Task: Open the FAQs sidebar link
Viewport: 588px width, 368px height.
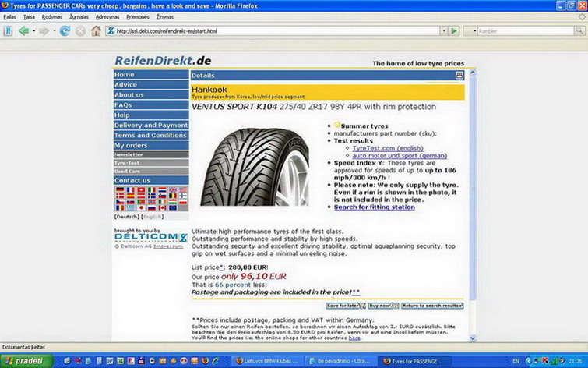Action: pyautogui.click(x=151, y=104)
